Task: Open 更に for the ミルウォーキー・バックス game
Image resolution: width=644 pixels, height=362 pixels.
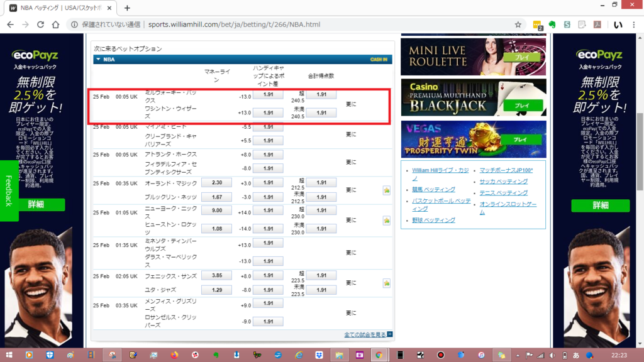Action: [x=351, y=104]
